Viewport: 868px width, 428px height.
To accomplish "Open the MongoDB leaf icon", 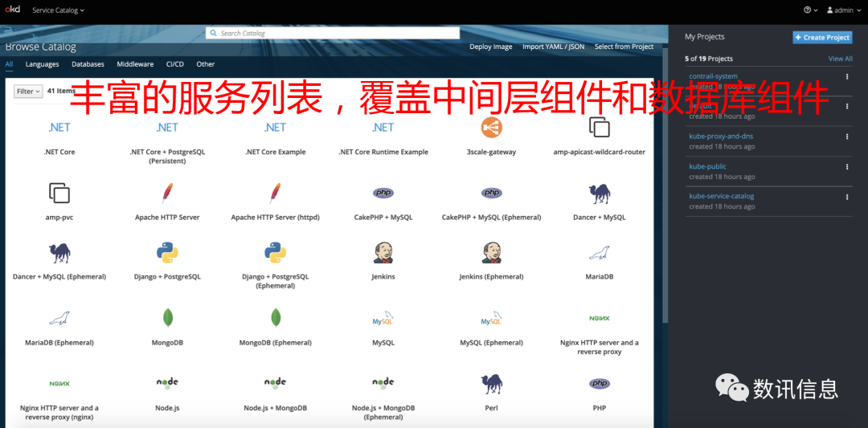I will click(167, 318).
